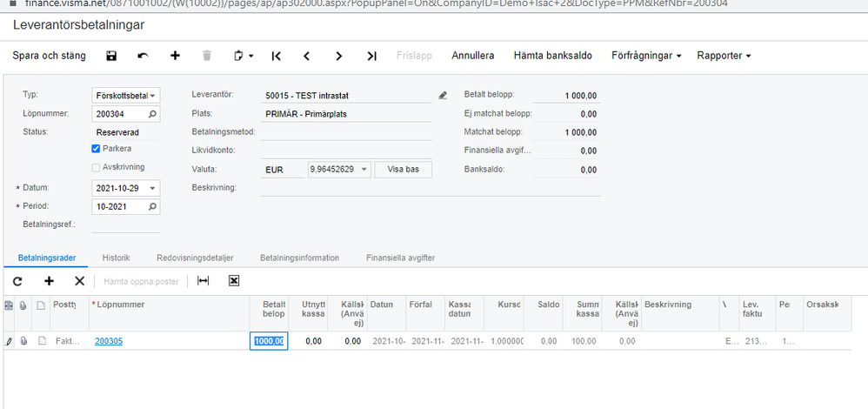The height and width of the screenshot is (409, 868).
Task: Click the Kurs cell 1,000000 in the row
Action: pos(506,341)
